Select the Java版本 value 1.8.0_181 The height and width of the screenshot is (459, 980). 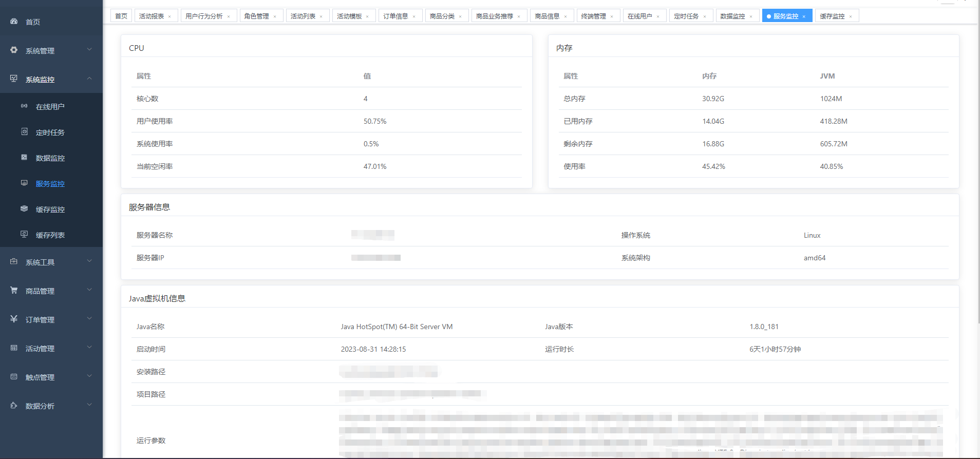(764, 327)
